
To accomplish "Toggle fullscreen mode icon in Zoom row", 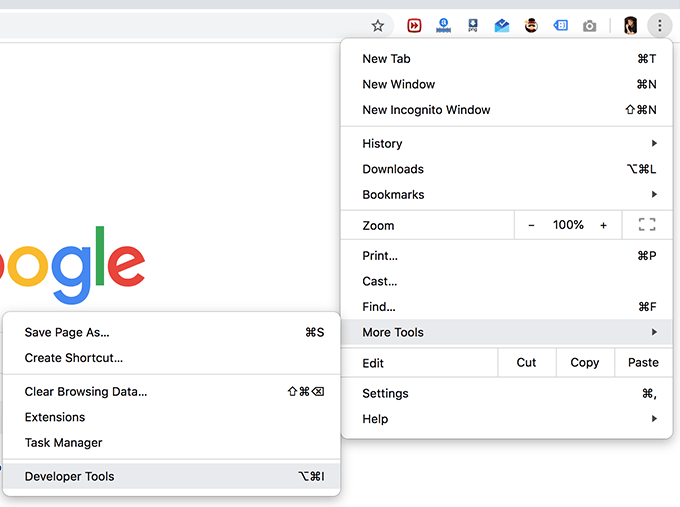I will pos(647,225).
